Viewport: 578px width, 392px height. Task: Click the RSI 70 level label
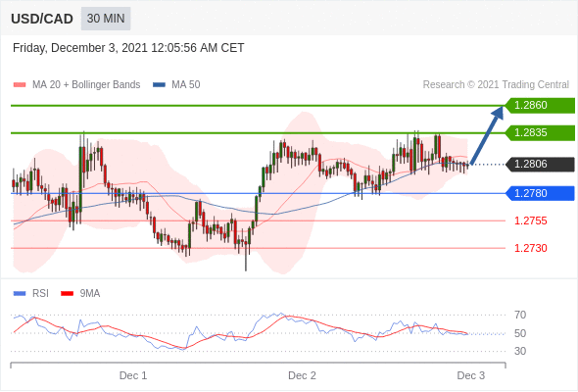(520, 315)
